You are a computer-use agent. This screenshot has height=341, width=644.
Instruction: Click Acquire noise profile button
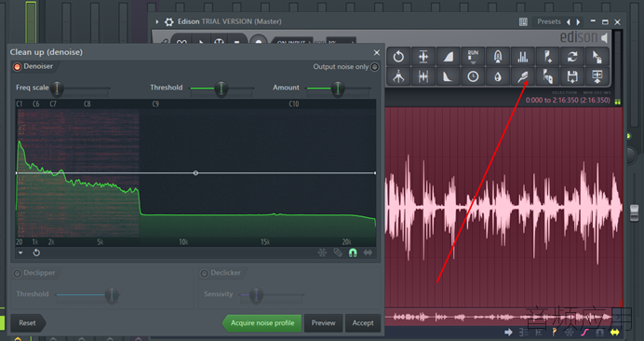[262, 323]
